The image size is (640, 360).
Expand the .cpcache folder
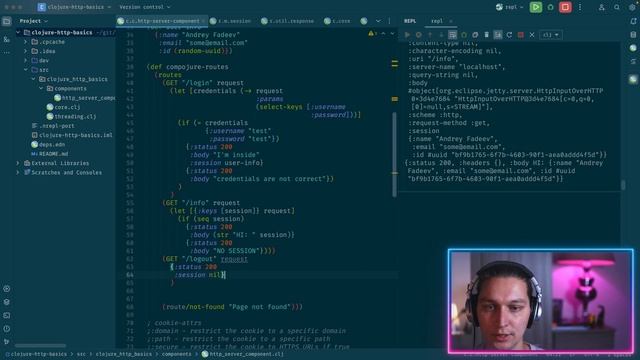tap(26, 42)
